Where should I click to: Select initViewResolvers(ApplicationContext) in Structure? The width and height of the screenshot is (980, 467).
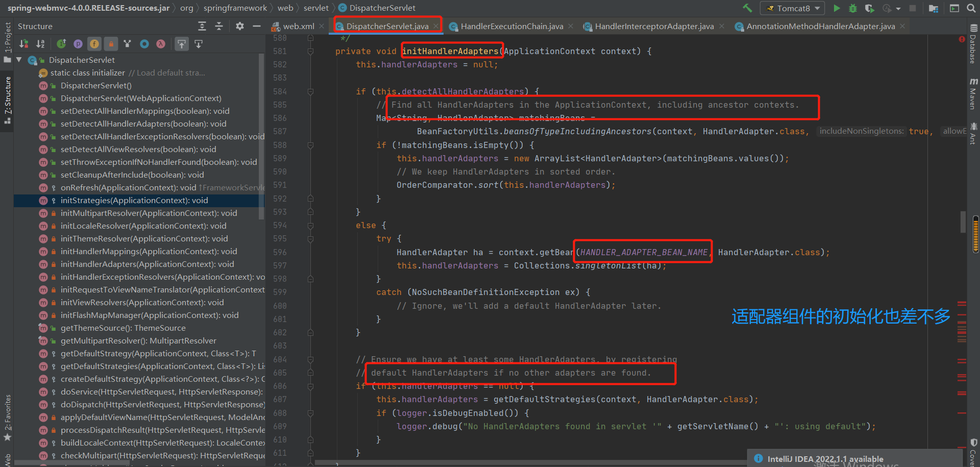(x=142, y=303)
